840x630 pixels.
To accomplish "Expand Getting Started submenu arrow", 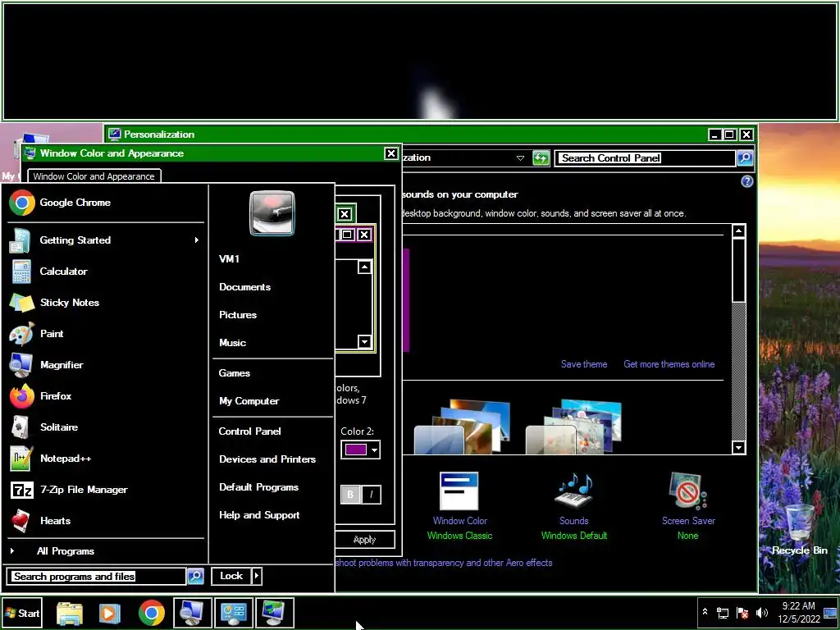I will (x=197, y=240).
